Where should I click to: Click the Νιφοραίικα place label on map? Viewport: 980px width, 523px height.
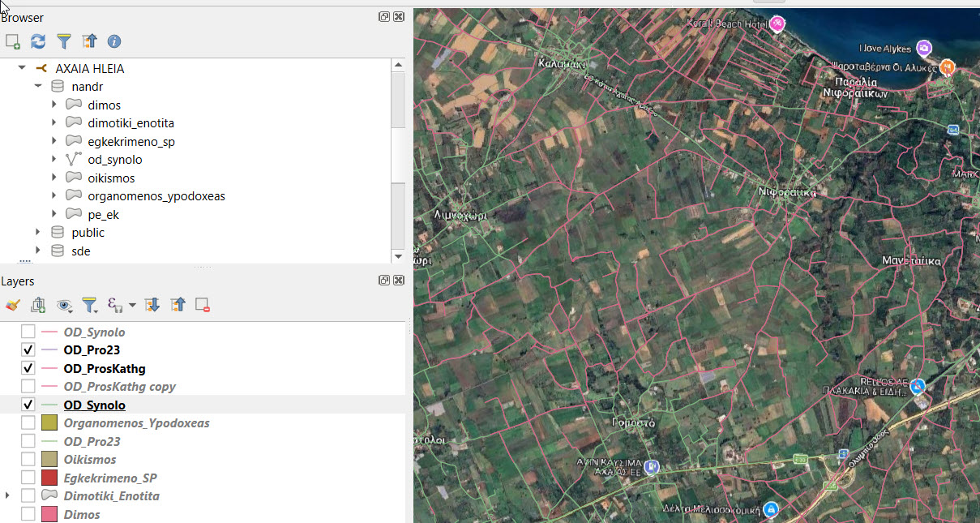(x=787, y=192)
